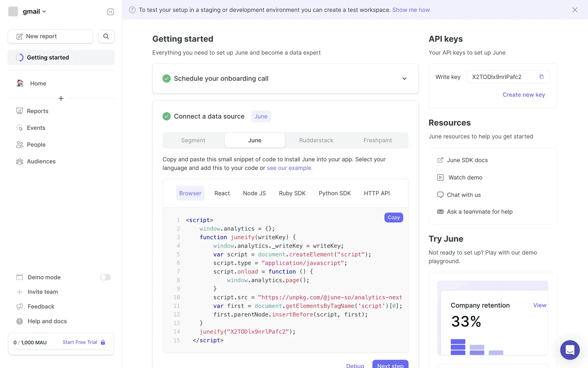
Task: Collapse the sidebar with the panel icon
Action: tap(111, 12)
